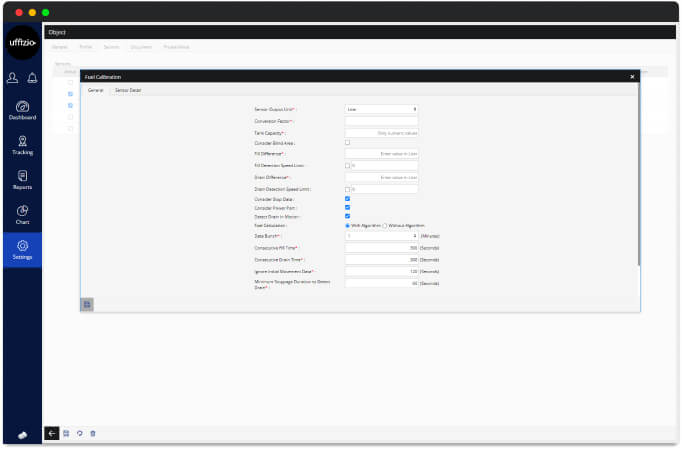
Task: Toggle the Consider Blind Area checkbox
Action: coord(348,143)
